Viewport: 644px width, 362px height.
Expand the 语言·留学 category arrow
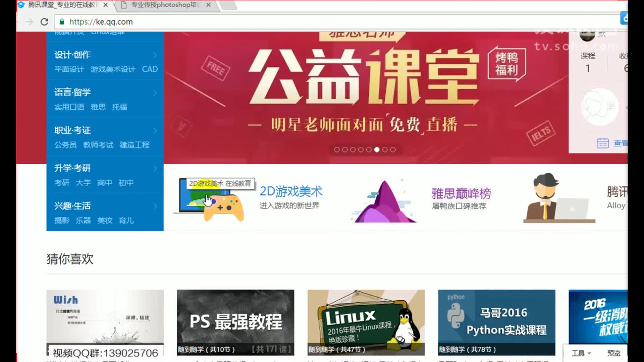[x=155, y=93]
